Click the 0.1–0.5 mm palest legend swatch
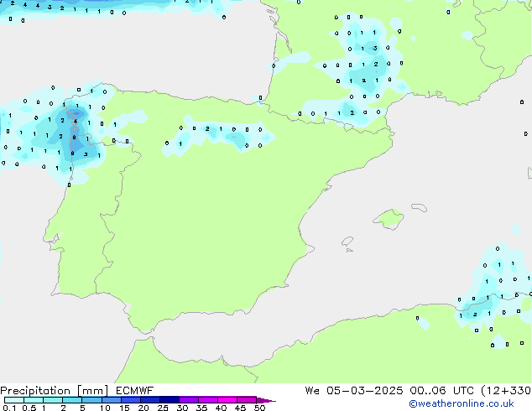 (x=14, y=400)
